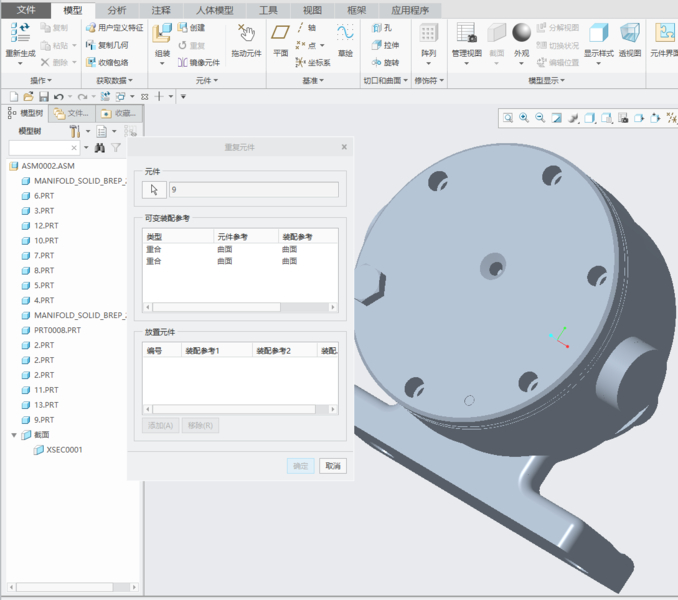Click the component name field showing 9

tap(254, 190)
